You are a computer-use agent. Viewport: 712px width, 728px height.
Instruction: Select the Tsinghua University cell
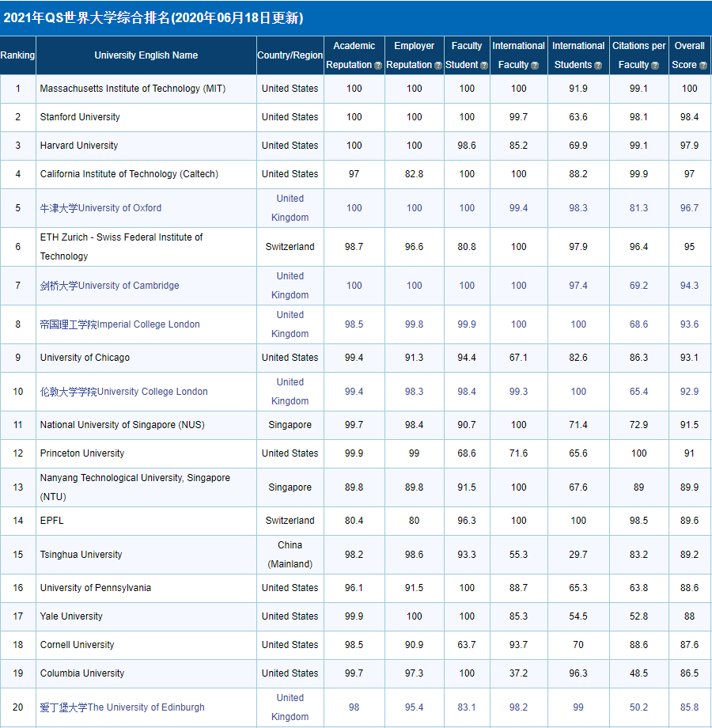(146, 555)
